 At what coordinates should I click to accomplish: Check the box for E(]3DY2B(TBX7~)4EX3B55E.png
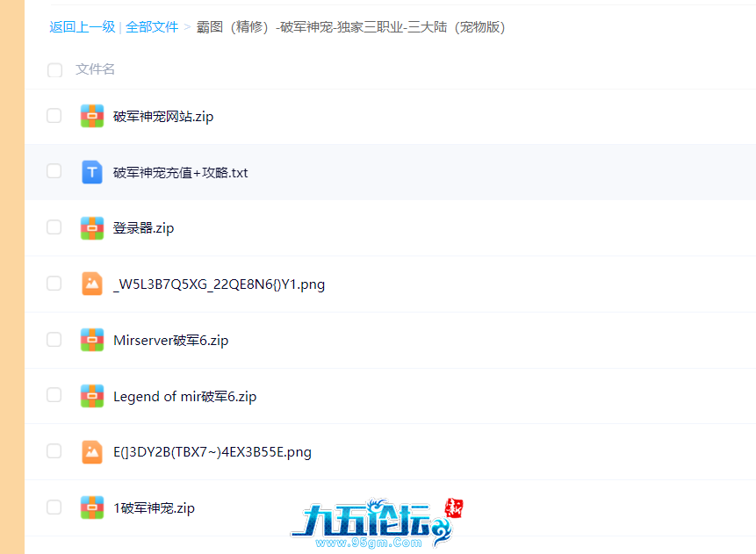pos(54,450)
